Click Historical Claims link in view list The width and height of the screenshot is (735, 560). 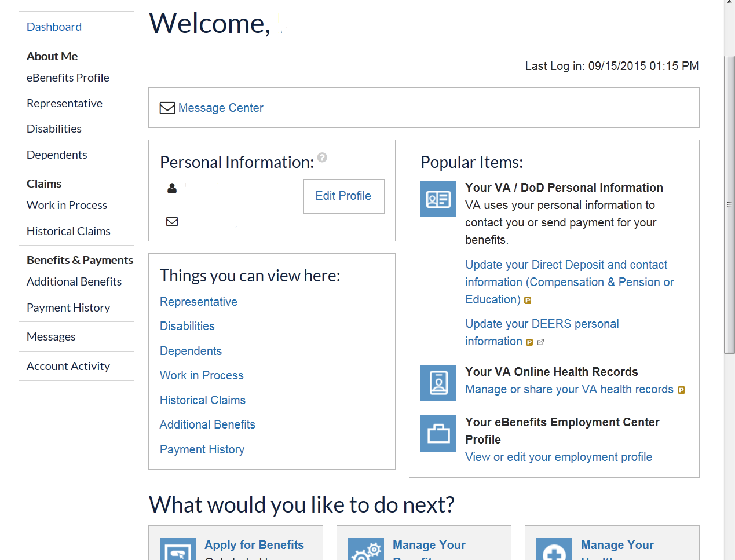point(203,400)
